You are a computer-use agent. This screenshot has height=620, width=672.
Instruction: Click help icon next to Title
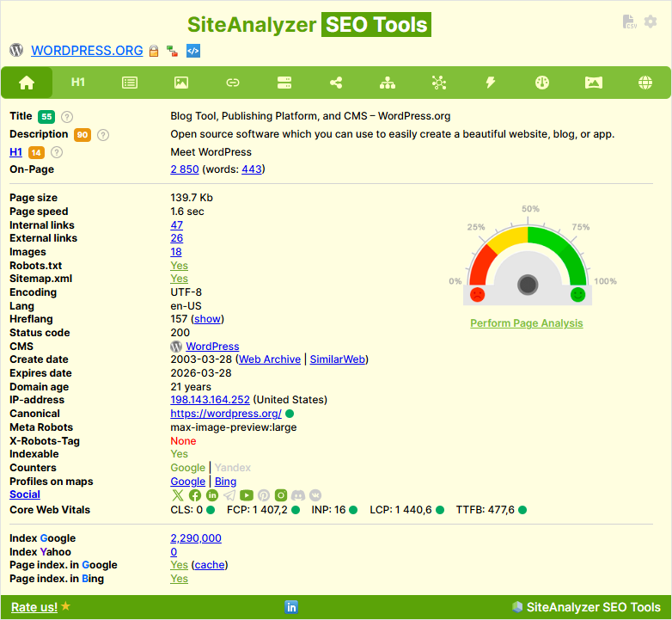tap(67, 117)
